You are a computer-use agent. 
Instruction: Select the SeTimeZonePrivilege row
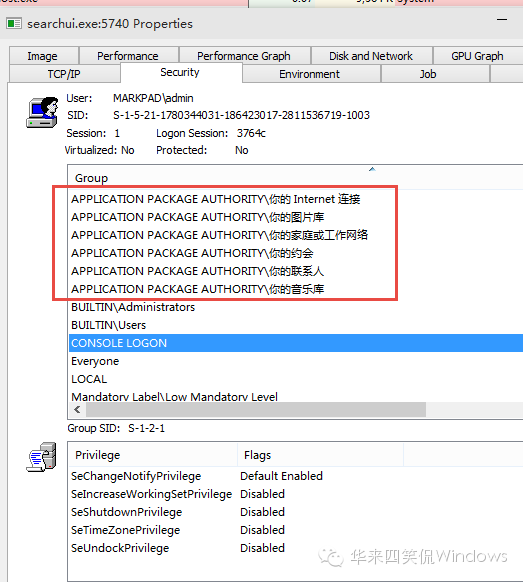pos(296,530)
